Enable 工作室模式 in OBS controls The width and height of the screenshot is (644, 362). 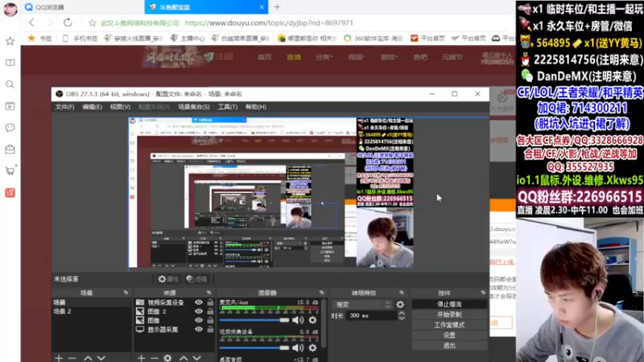coord(449,325)
